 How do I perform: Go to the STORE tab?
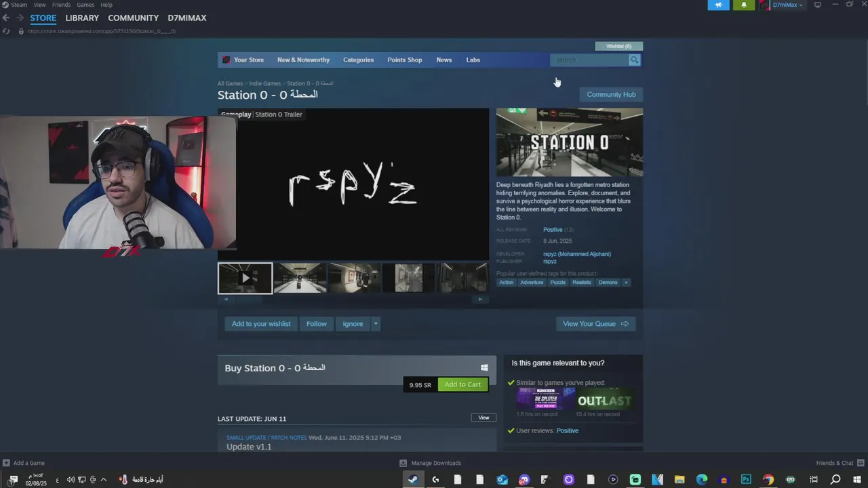pos(43,18)
